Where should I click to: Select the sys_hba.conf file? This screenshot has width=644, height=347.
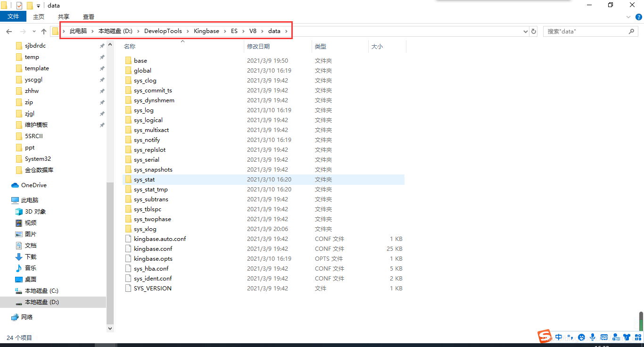coord(151,269)
